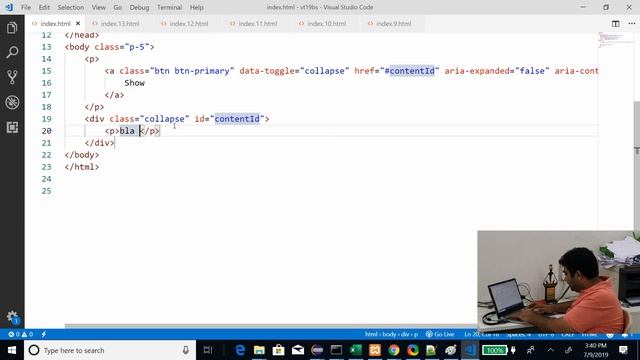This screenshot has width=640, height=360.
Task: Open Google Chrome from taskbar
Action: tap(394, 350)
